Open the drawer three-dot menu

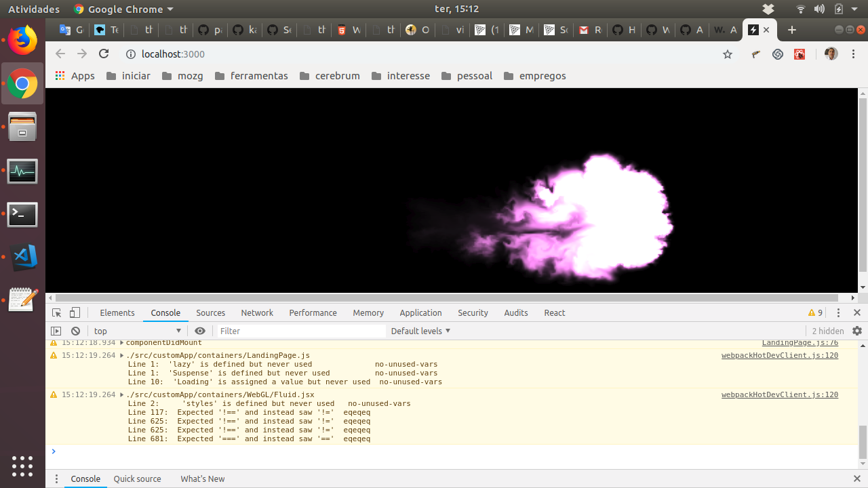tap(56, 479)
